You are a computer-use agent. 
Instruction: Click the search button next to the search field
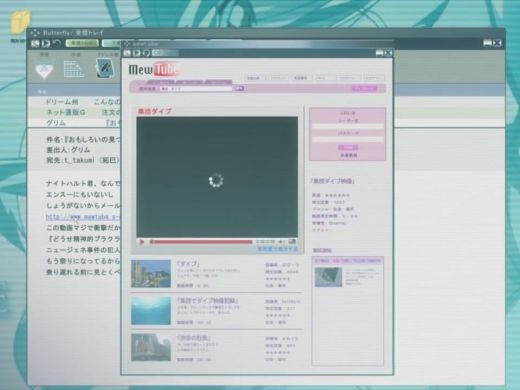pyautogui.click(x=239, y=88)
